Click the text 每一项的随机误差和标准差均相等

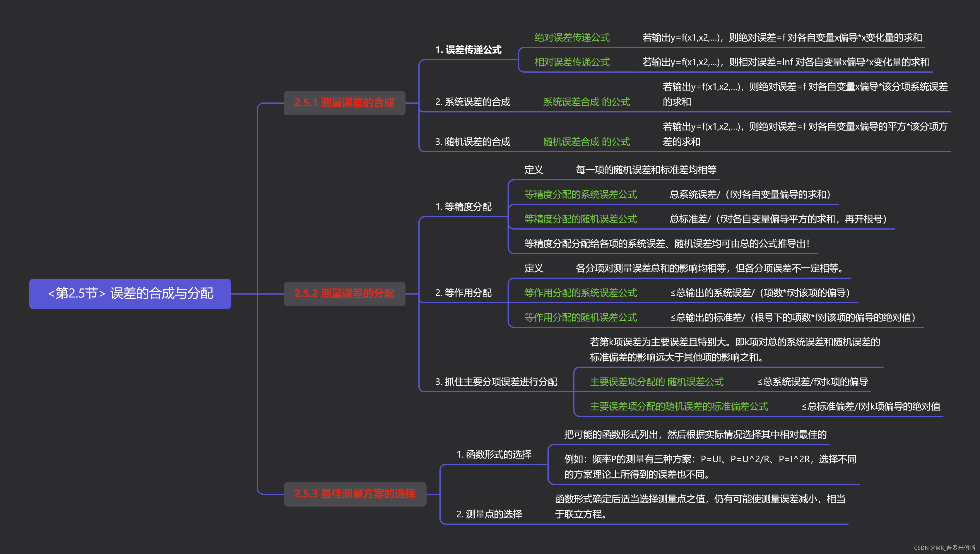(x=646, y=170)
